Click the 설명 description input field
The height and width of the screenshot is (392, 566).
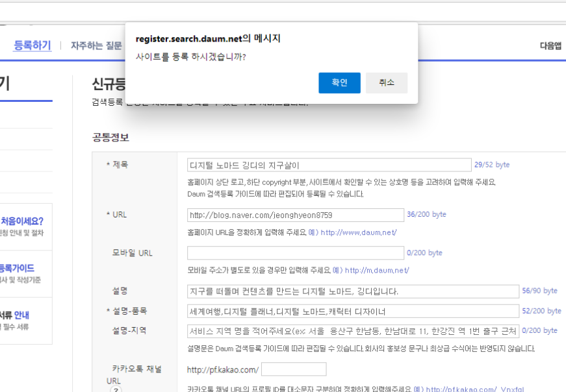[x=353, y=291]
